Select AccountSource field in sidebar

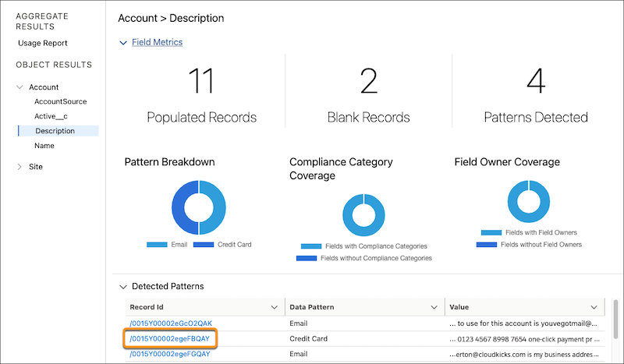click(60, 101)
